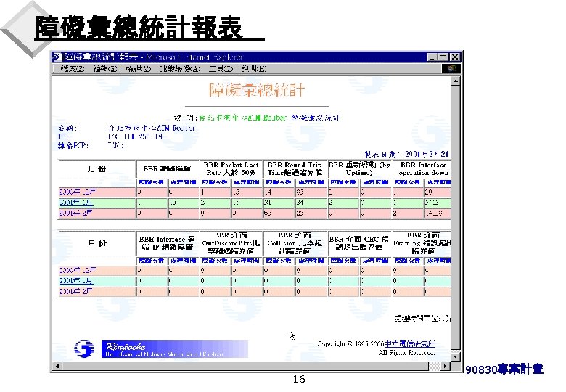The image size is (566, 392).
Task: Click the All Rights Reserved text
Action: coord(406,352)
